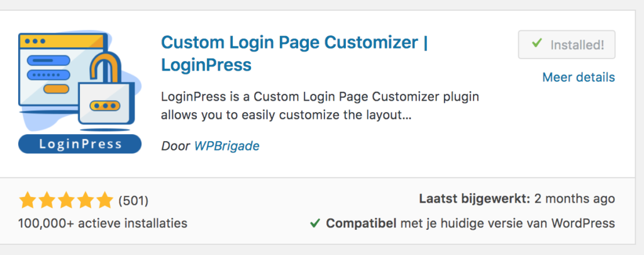The height and width of the screenshot is (255, 644).
Task: Select the second rating star
Action: click(x=47, y=200)
